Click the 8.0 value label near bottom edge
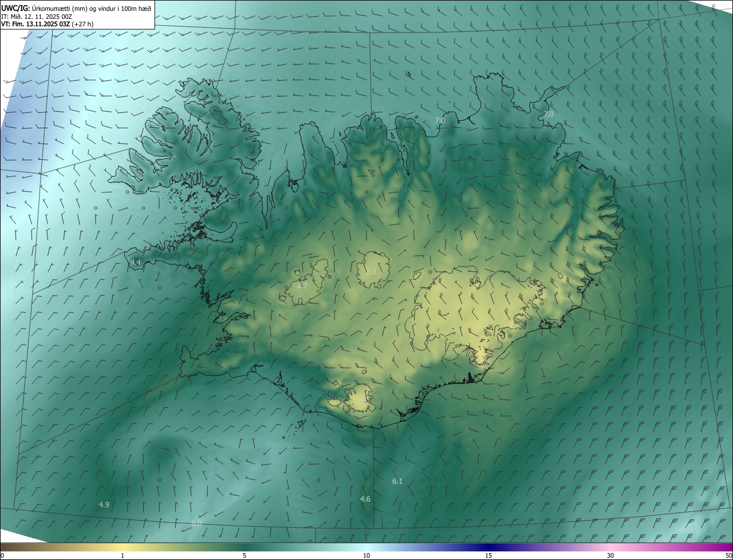733x560 pixels. pyautogui.click(x=196, y=523)
